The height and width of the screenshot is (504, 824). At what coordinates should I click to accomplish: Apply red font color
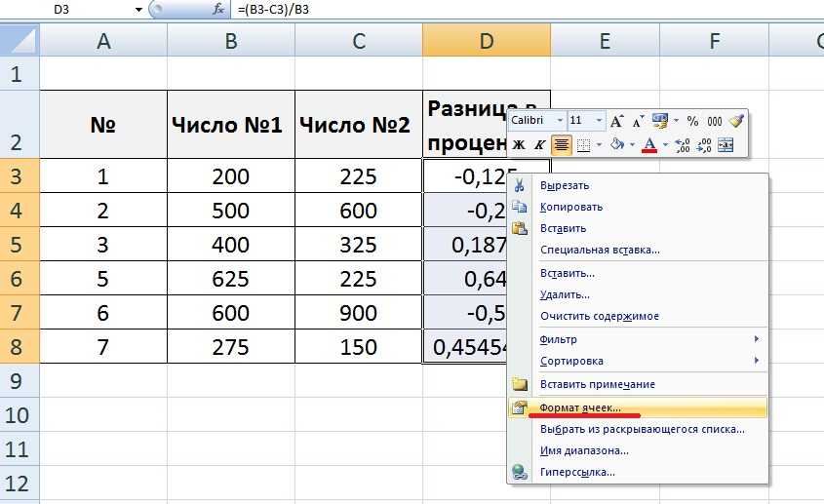pos(649,144)
